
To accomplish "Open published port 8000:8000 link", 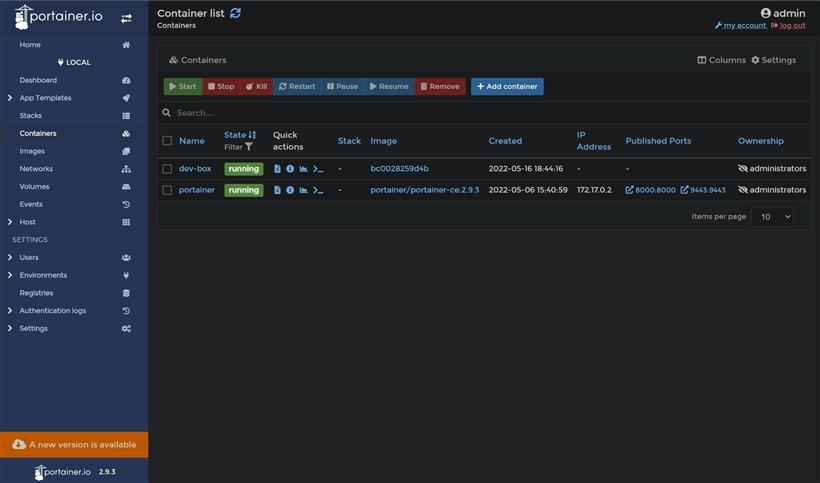I will (x=651, y=190).
